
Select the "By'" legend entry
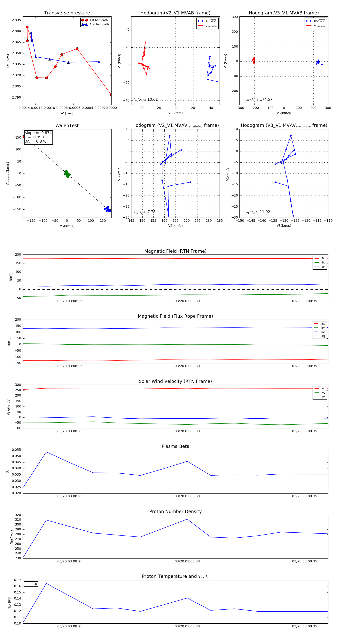pyautogui.click(x=320, y=328)
